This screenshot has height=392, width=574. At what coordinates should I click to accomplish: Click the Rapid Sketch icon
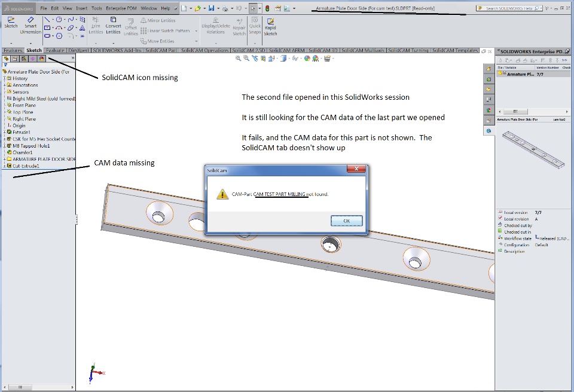pos(270,22)
